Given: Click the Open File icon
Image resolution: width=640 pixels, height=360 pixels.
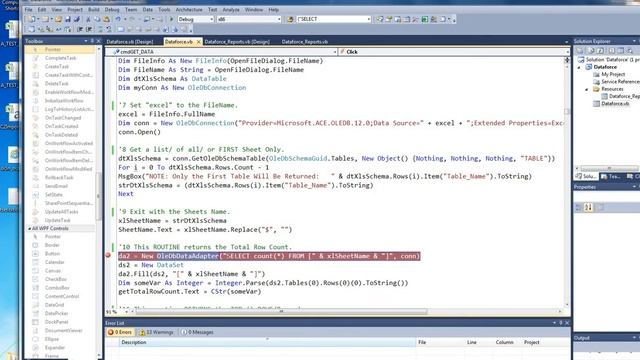Looking at the screenshot, I should 59,19.
